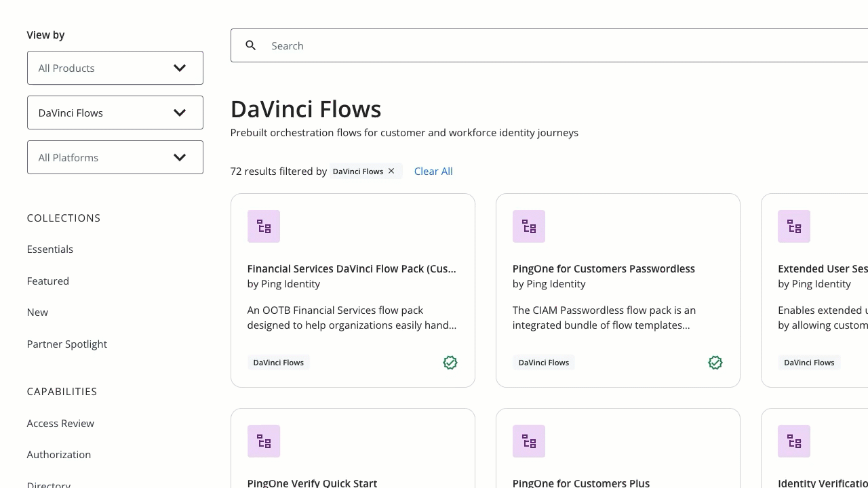
Task: Click the '72 results filtered by' text
Action: point(279,171)
